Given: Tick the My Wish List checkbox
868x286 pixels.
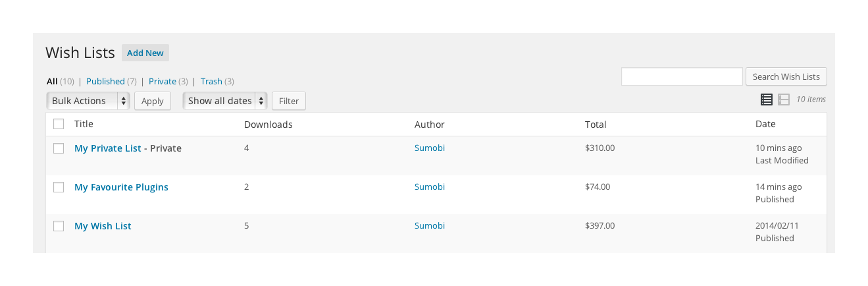Looking at the screenshot, I should point(59,226).
